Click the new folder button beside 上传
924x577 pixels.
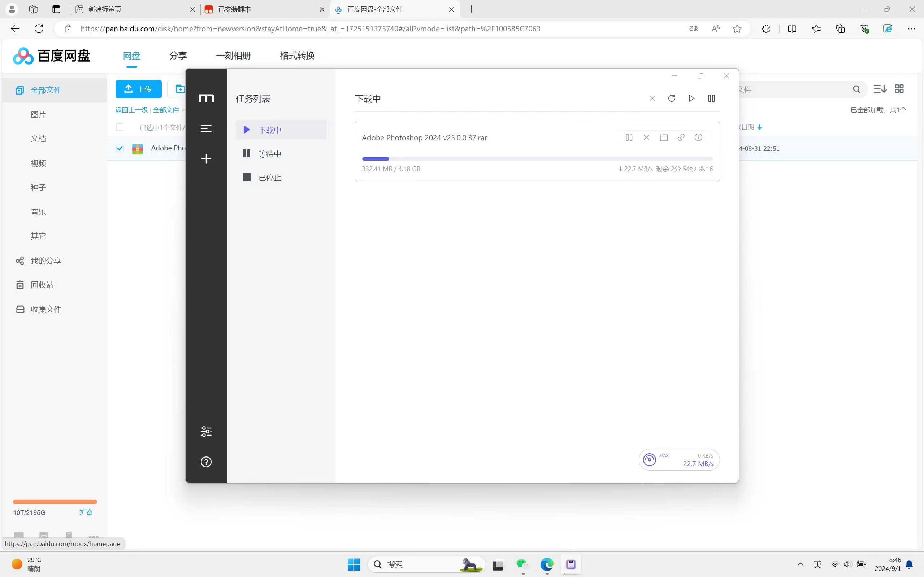[x=177, y=89]
